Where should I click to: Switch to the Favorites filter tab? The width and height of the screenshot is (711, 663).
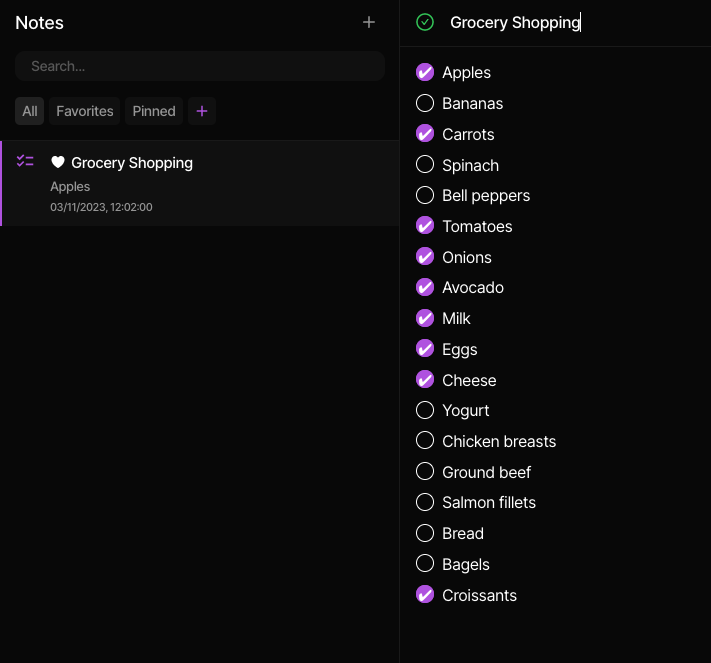pyautogui.click(x=85, y=111)
